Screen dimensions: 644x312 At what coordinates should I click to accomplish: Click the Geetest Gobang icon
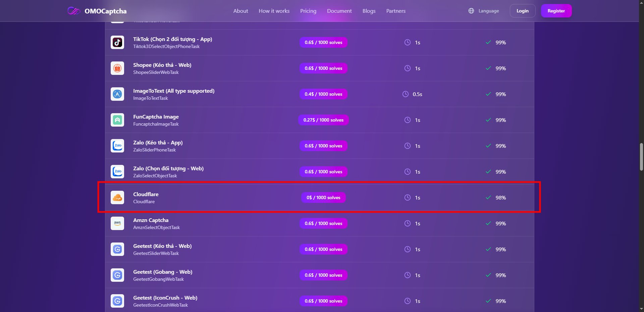[x=117, y=275]
